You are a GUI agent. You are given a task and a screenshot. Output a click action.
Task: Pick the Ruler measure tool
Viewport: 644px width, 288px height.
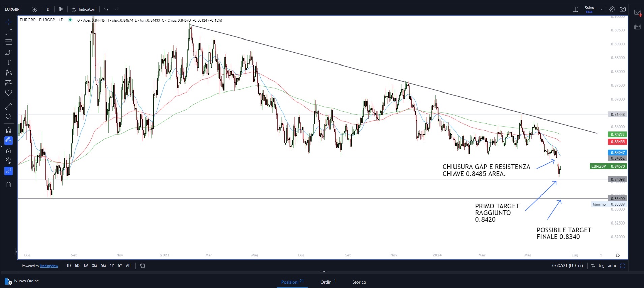9,107
